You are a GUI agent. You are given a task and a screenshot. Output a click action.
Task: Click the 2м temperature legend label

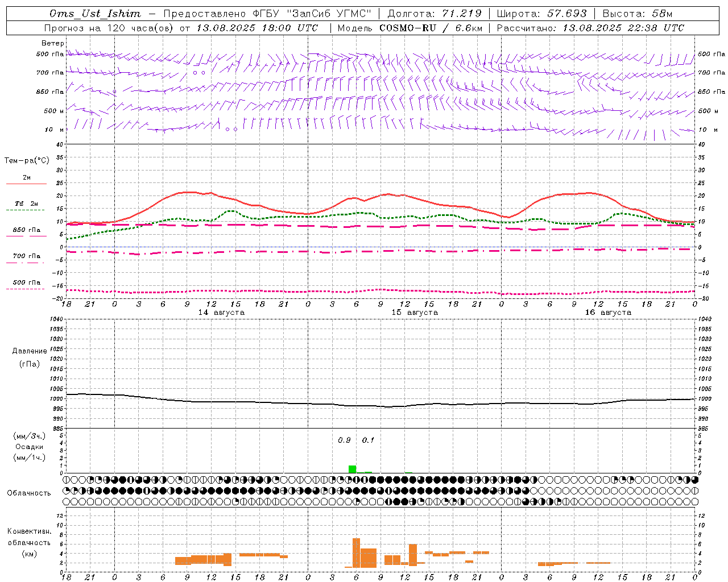click(x=27, y=177)
